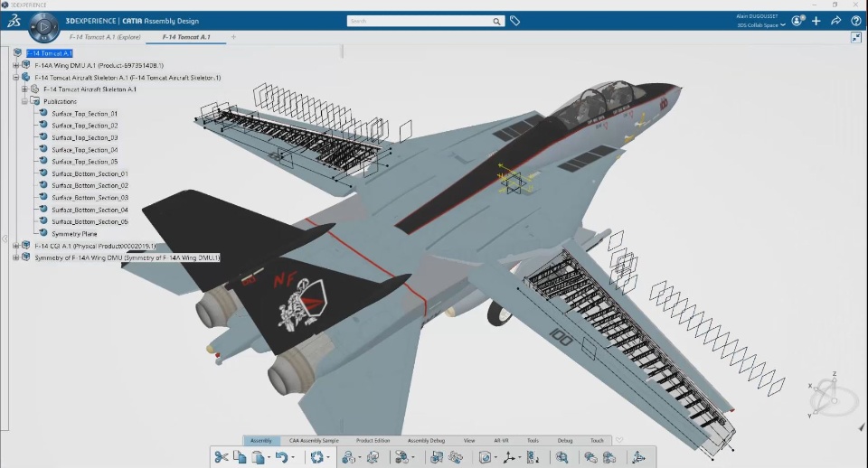Open the compass play button
The width and height of the screenshot is (868, 468).
pos(44,26)
